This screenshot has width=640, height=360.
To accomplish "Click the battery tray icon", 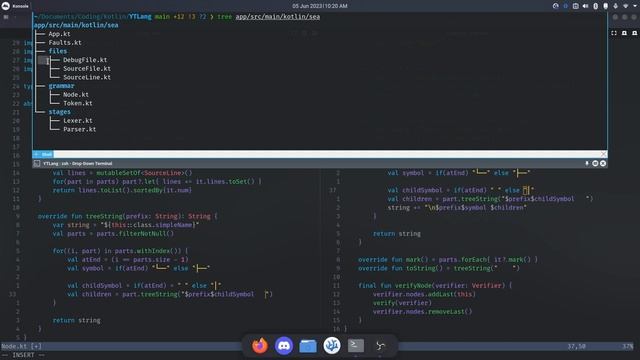I will [606, 6].
